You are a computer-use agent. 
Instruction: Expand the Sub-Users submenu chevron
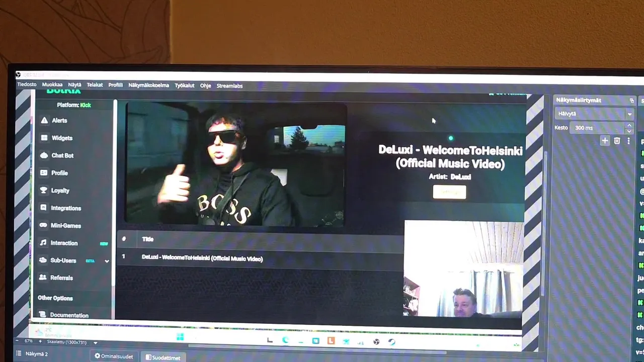point(107,261)
